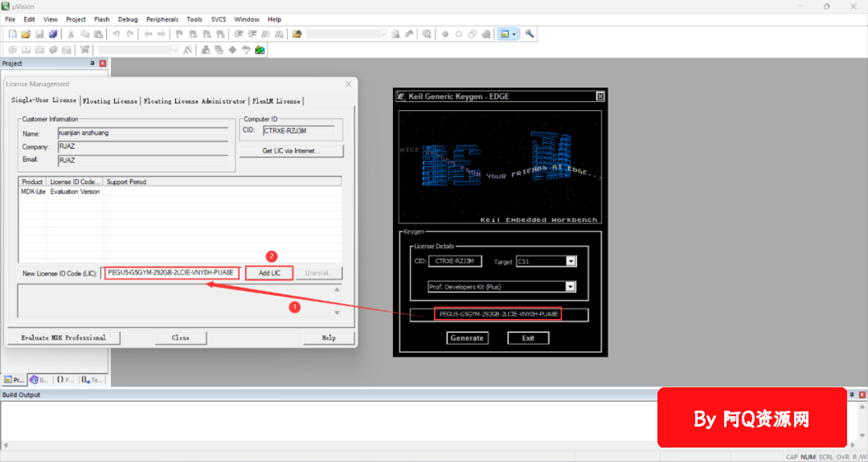The width and height of the screenshot is (868, 462).
Task: Click Generate button in Keygen
Action: pos(467,338)
